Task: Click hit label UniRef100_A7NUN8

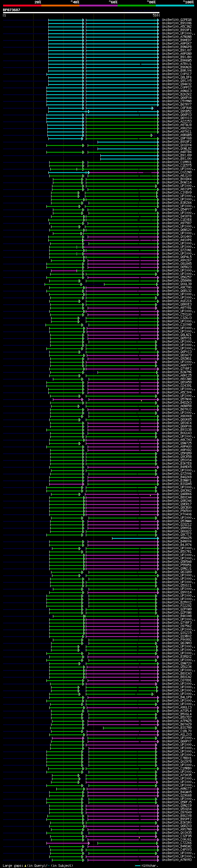Action: [177, 37]
